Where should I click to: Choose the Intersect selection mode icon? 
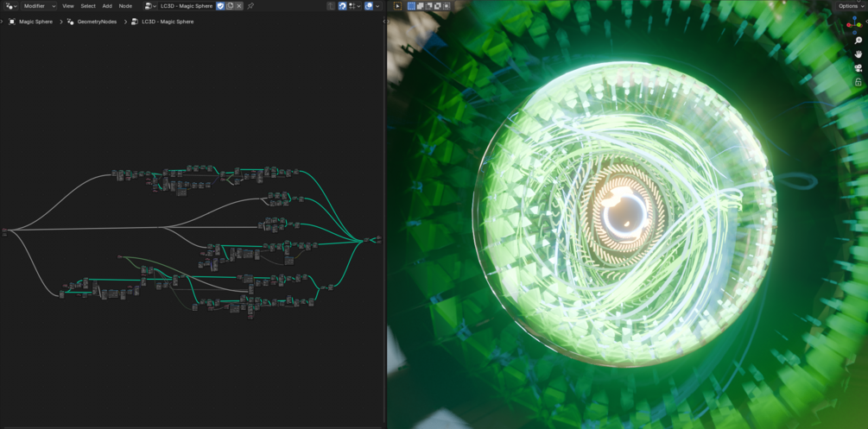click(x=447, y=5)
